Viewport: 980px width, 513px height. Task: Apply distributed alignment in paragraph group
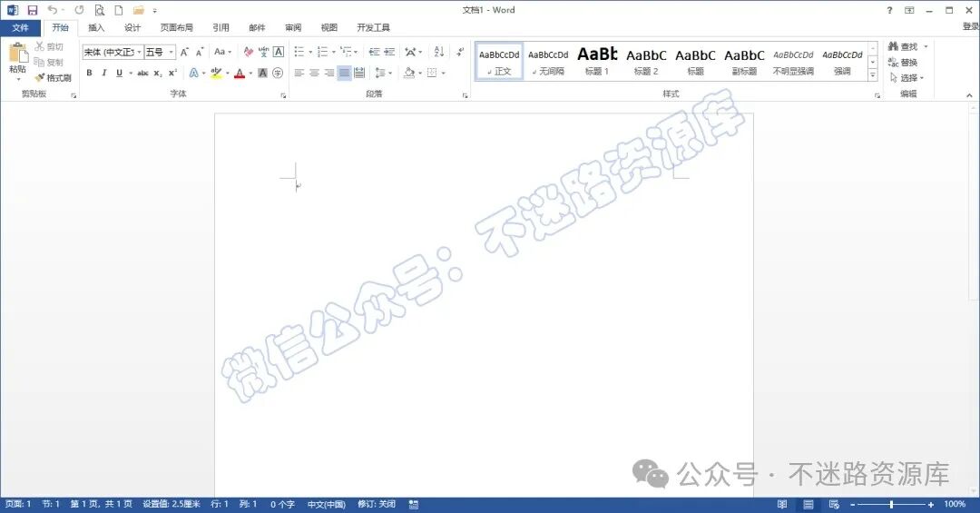click(359, 74)
